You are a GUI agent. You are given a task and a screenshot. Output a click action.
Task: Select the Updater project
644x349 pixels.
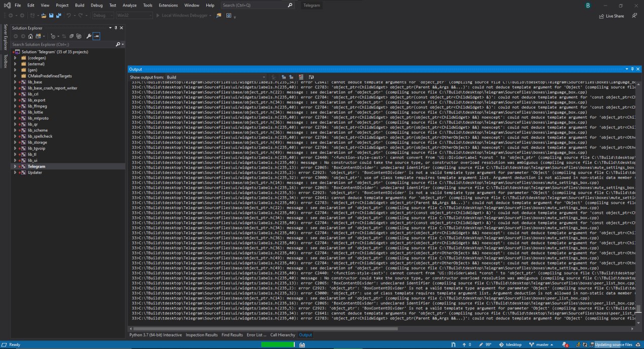point(35,172)
